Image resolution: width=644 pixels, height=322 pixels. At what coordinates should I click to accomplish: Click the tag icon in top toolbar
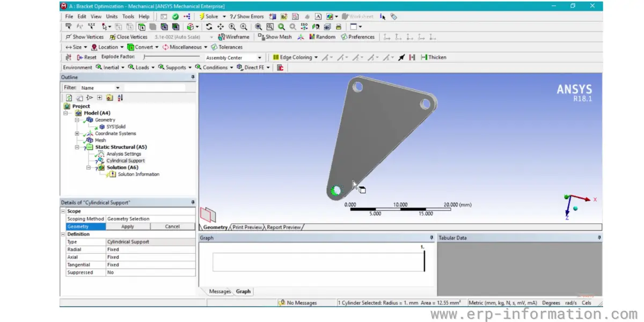(394, 17)
